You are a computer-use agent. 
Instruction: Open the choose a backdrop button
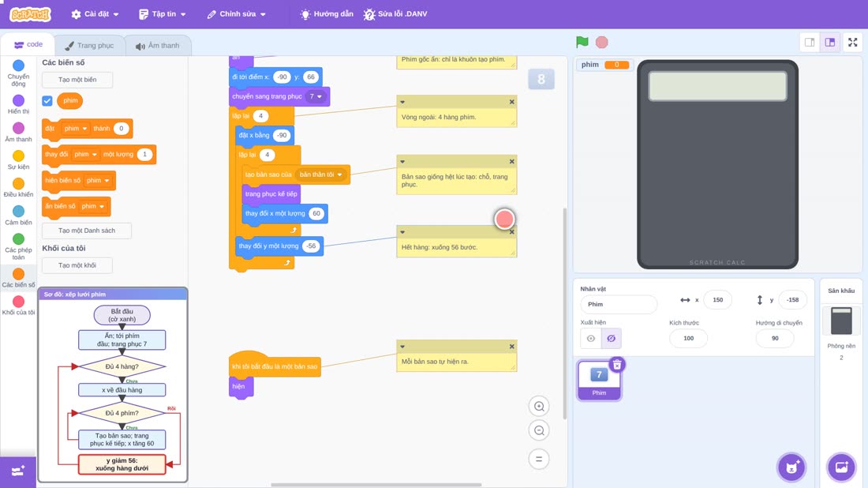[841, 467]
